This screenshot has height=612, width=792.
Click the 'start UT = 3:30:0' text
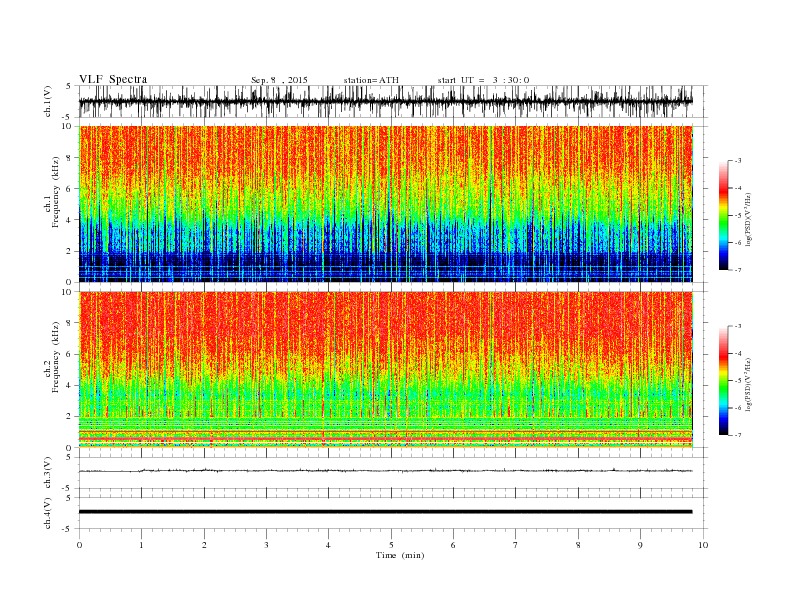(x=483, y=80)
